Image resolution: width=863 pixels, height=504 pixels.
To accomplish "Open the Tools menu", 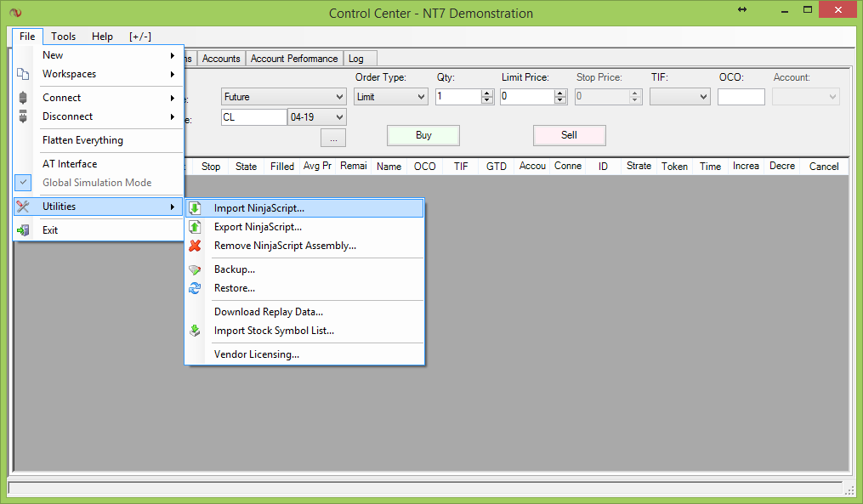I will coord(63,37).
